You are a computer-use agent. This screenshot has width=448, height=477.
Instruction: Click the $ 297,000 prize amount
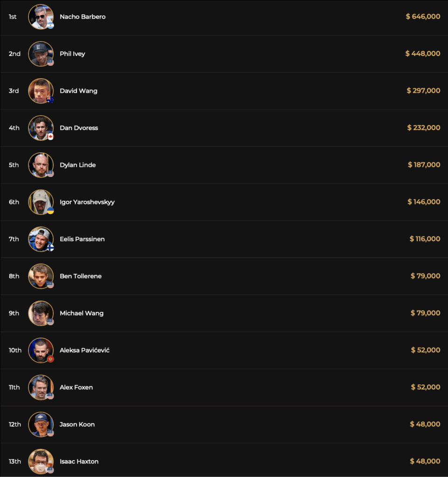(x=423, y=91)
